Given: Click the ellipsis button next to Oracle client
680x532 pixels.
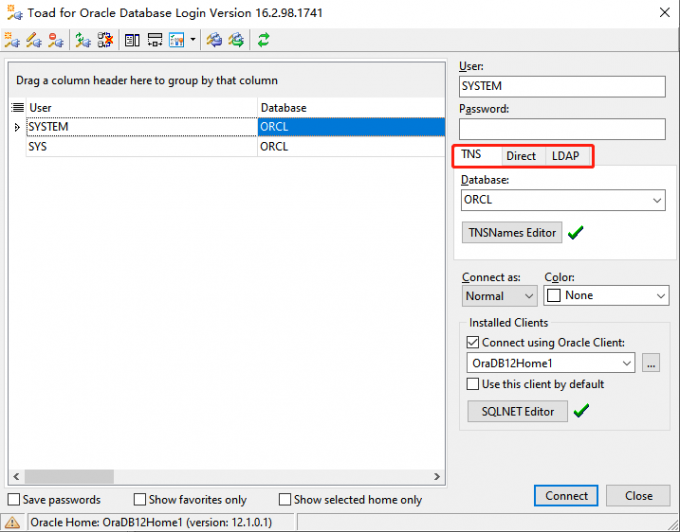Looking at the screenshot, I should point(651,363).
